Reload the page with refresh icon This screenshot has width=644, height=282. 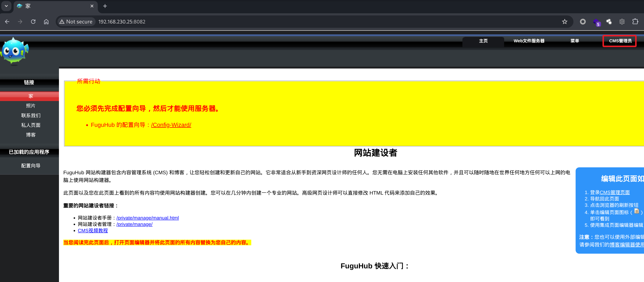click(x=33, y=22)
